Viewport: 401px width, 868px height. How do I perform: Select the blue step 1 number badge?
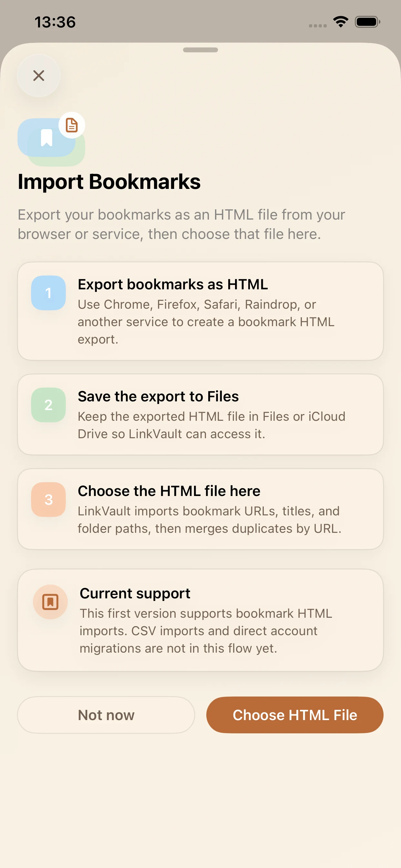(48, 293)
